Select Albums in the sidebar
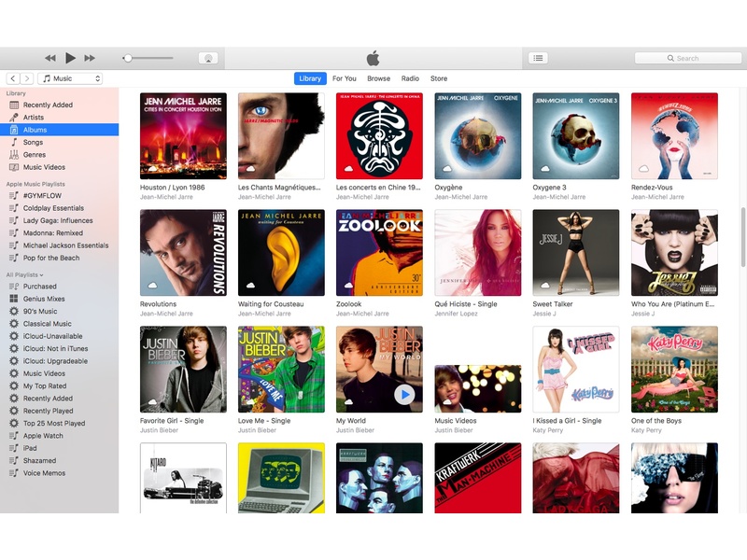Image resolution: width=747 pixels, height=560 pixels. click(59, 130)
